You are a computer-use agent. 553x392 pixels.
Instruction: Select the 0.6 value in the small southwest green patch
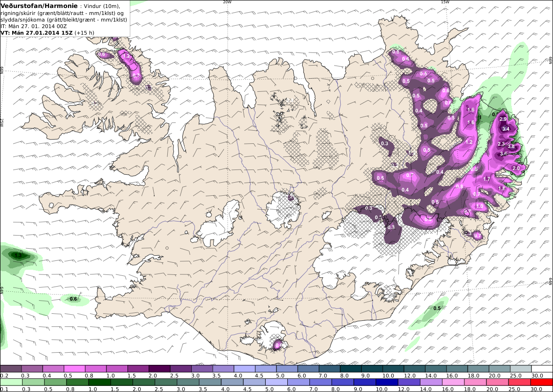(74, 299)
